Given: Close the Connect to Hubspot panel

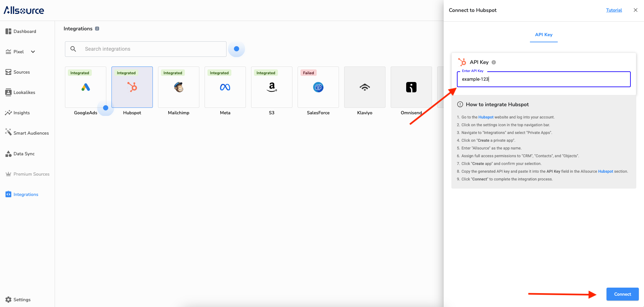Looking at the screenshot, I should [636, 10].
